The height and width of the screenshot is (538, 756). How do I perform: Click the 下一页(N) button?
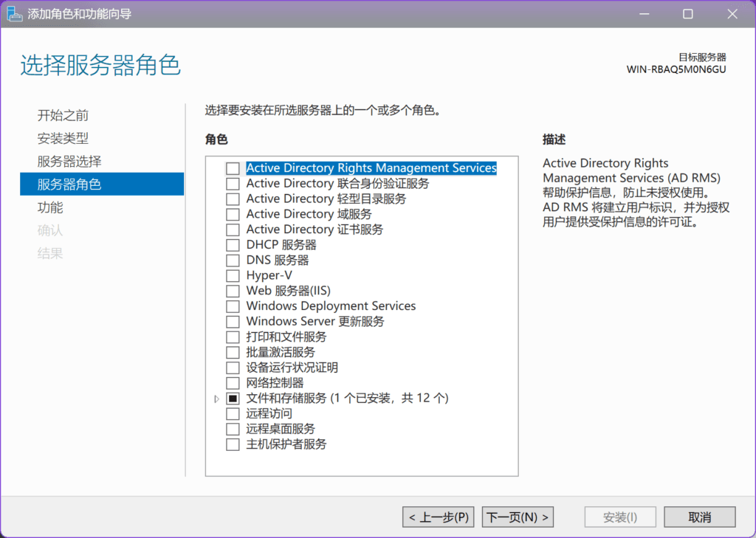518,517
